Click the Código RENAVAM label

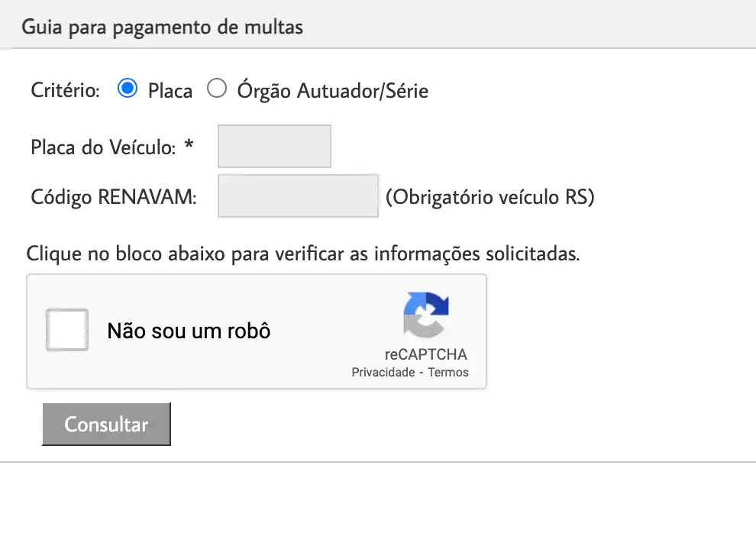[114, 197]
